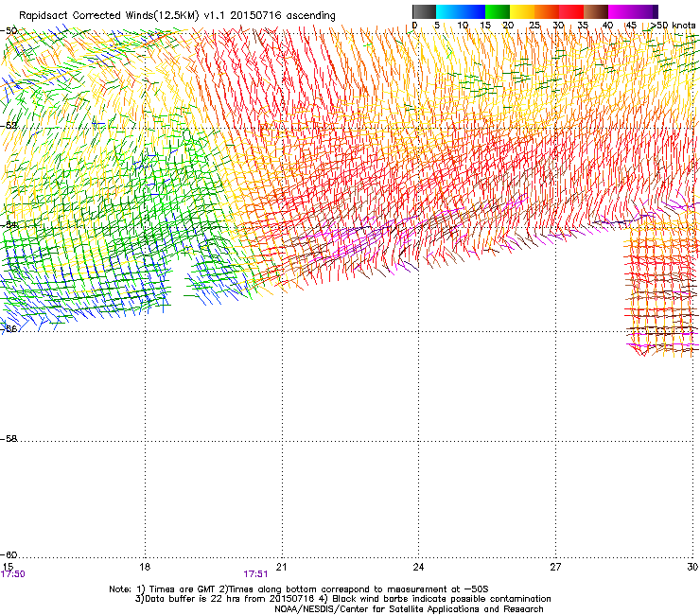Screen dimensions: 700x615
Task: Click the '>50 knots' legend label
Action: click(x=672, y=25)
